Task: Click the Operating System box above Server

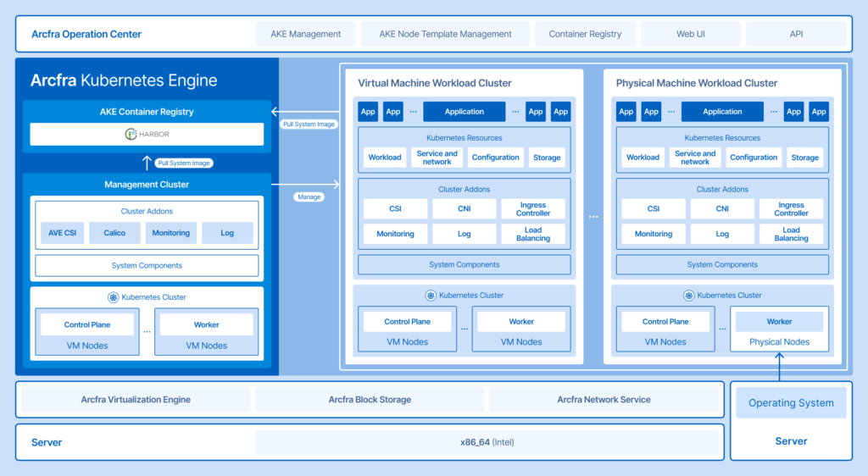Action: (x=791, y=403)
